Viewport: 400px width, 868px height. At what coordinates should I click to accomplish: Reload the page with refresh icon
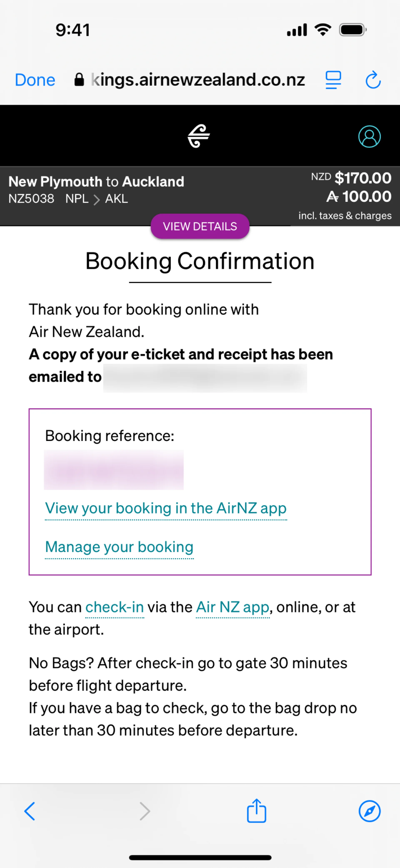pos(373,80)
